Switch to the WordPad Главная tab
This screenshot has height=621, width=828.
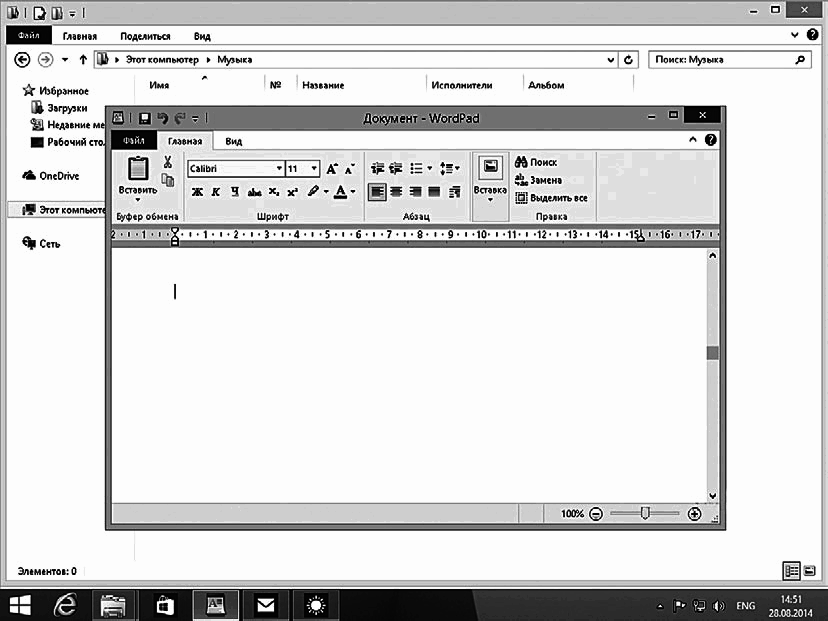tap(185, 141)
